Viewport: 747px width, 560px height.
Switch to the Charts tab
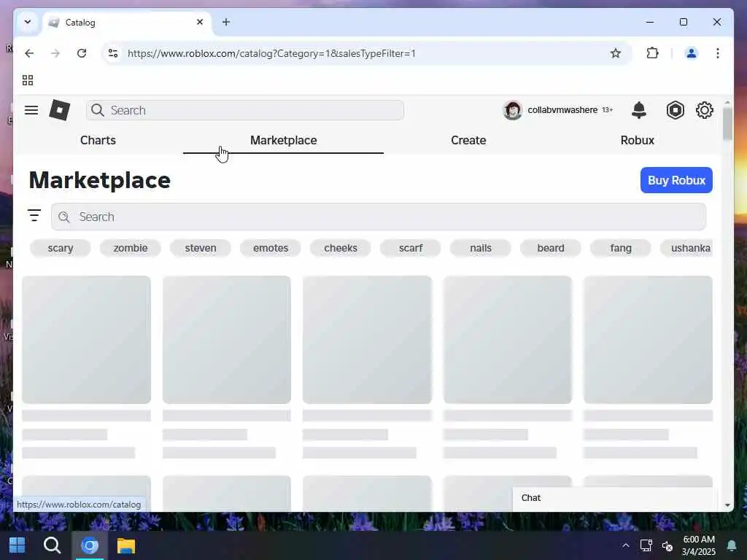click(98, 140)
